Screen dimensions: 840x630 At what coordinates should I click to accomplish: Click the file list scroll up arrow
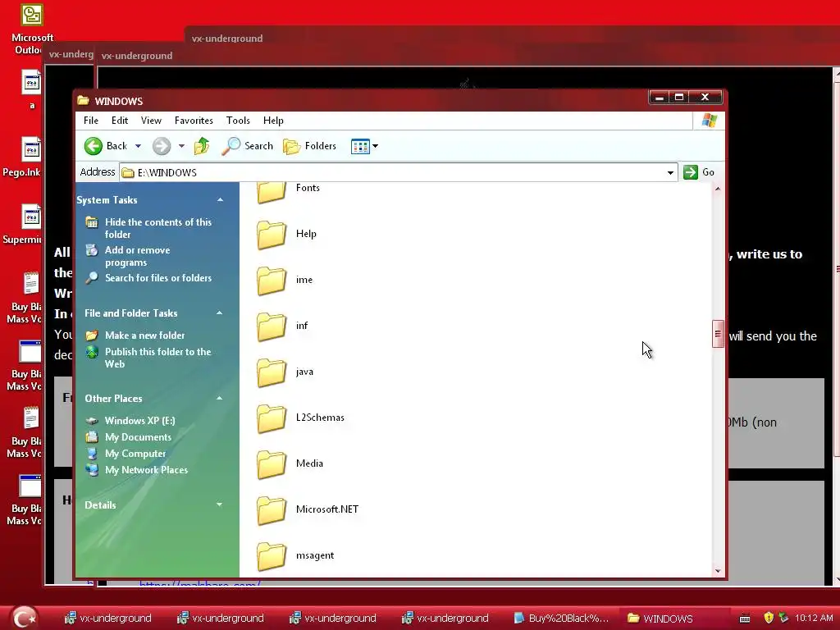(x=718, y=189)
